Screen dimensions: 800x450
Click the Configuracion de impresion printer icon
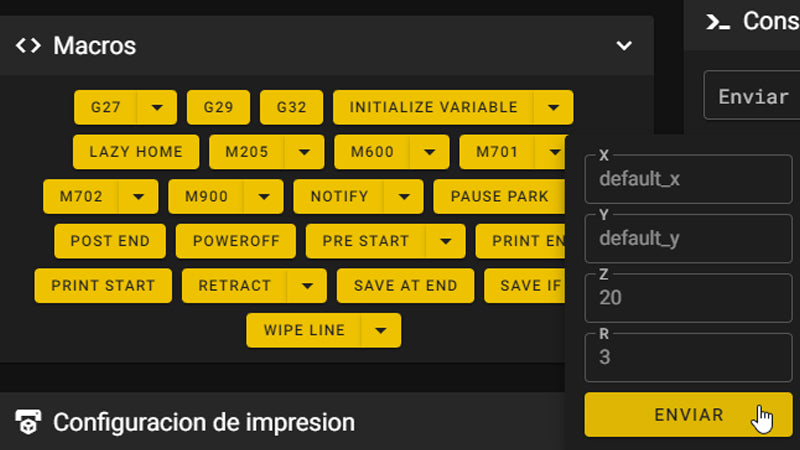tap(28, 422)
